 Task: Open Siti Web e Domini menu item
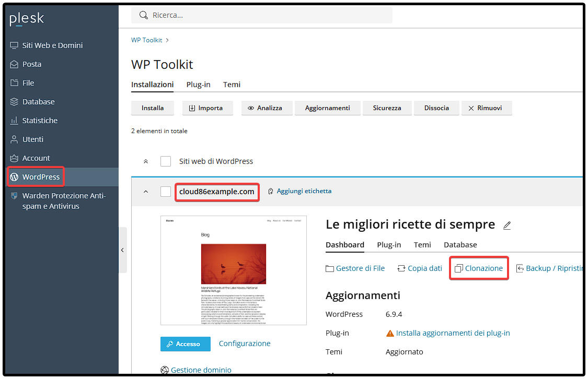pyautogui.click(x=62, y=45)
